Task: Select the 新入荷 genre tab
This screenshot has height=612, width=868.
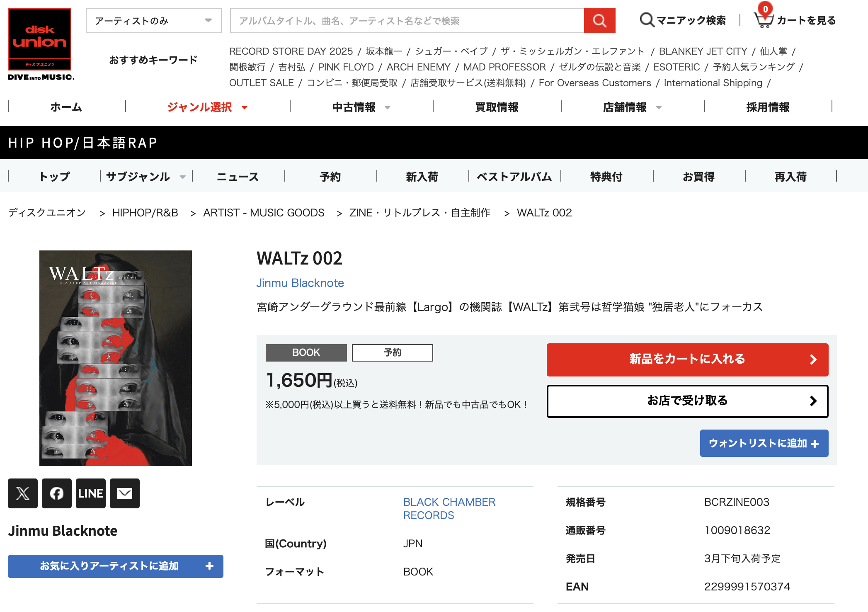Action: [x=422, y=177]
